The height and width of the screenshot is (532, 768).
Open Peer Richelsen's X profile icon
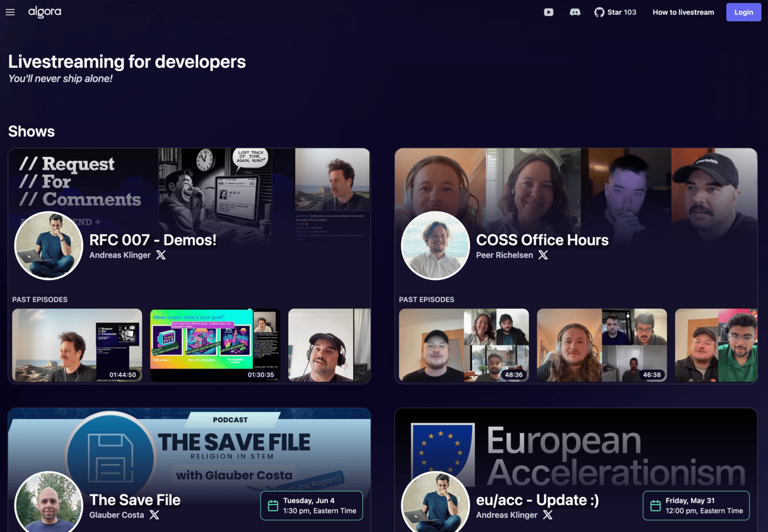coord(543,255)
